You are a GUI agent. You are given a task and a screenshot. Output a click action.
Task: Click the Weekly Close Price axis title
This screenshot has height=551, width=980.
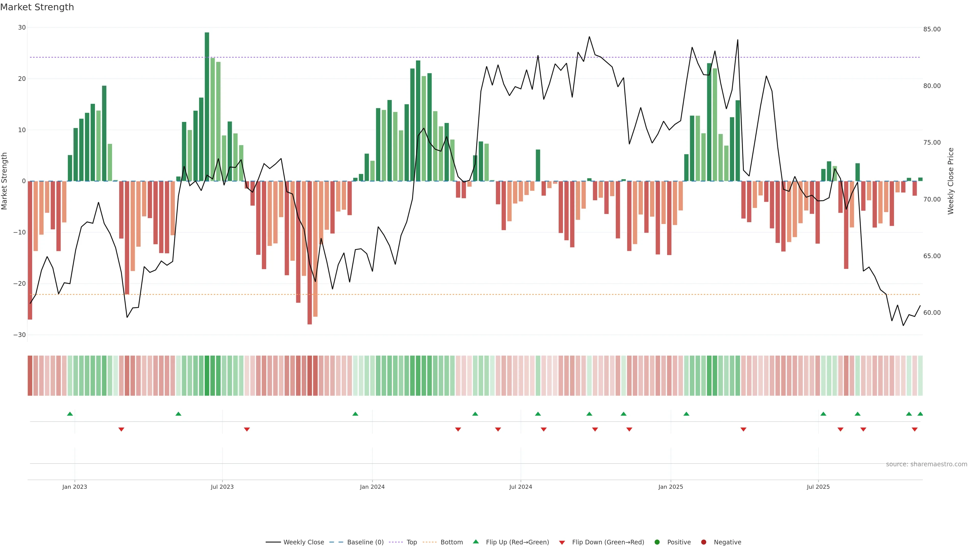tap(950, 181)
